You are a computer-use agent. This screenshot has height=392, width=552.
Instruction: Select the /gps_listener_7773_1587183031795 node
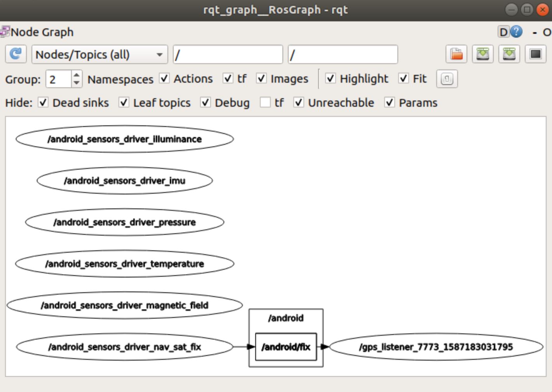click(436, 347)
